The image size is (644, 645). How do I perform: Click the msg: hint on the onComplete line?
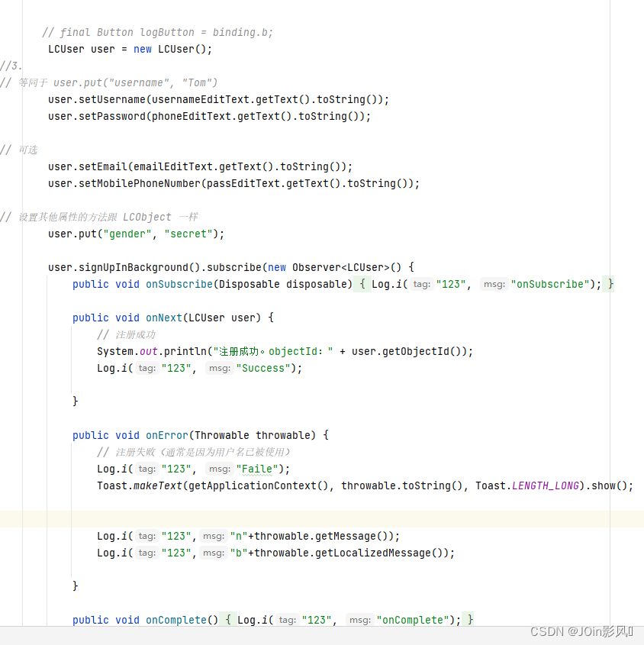coord(360,620)
